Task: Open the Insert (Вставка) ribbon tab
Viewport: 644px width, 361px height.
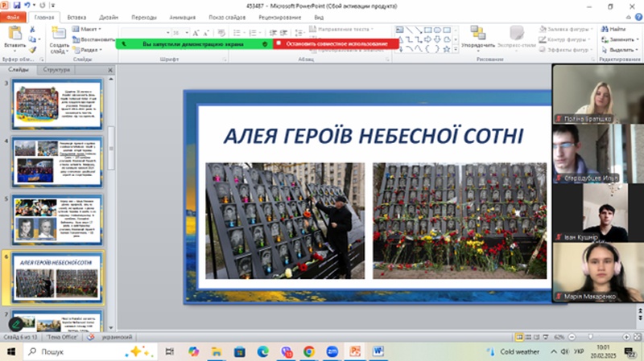Action: tap(77, 16)
